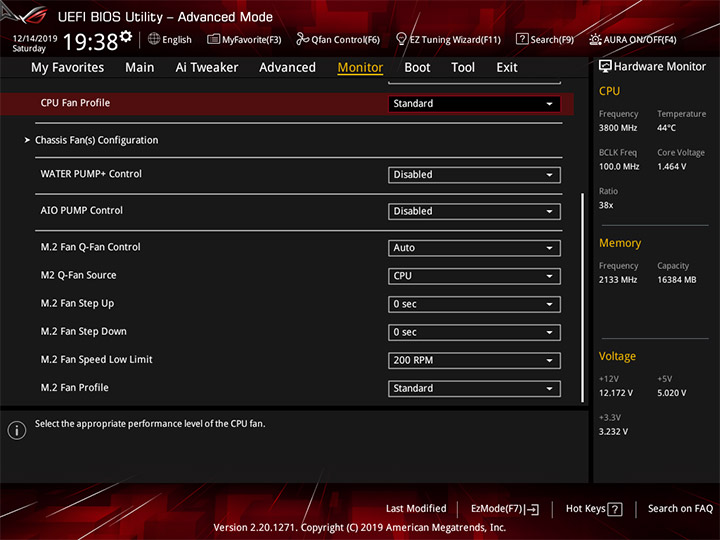720x540 pixels.
Task: Open the Exit tab
Action: [x=507, y=68]
